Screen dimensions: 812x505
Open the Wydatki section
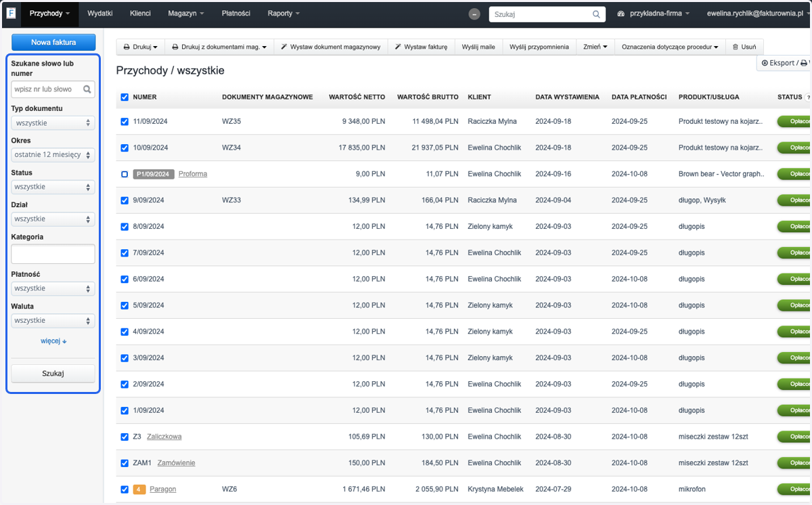pyautogui.click(x=100, y=14)
